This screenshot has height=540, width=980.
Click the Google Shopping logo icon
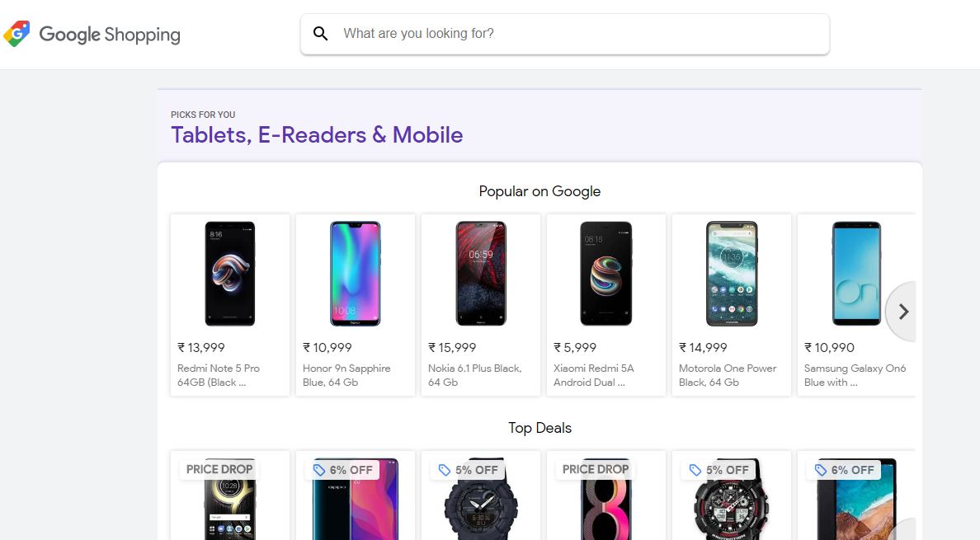(x=16, y=34)
